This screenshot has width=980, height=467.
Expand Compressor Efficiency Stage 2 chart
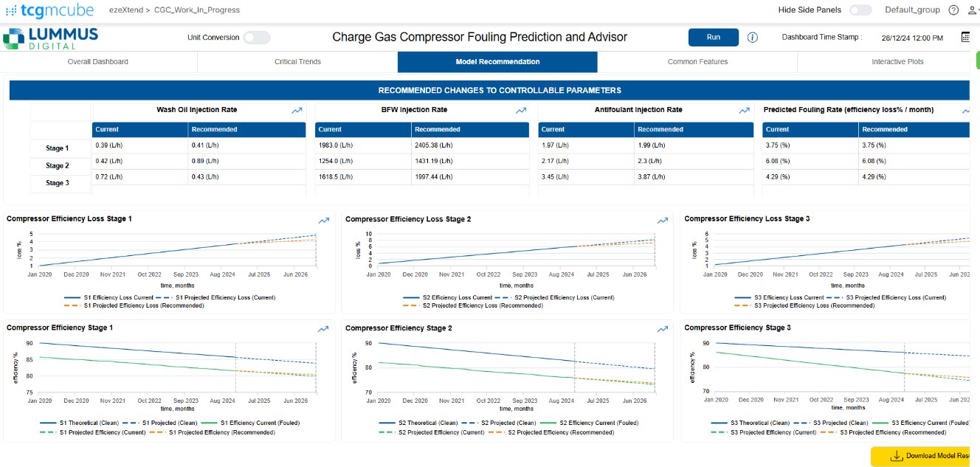click(663, 329)
